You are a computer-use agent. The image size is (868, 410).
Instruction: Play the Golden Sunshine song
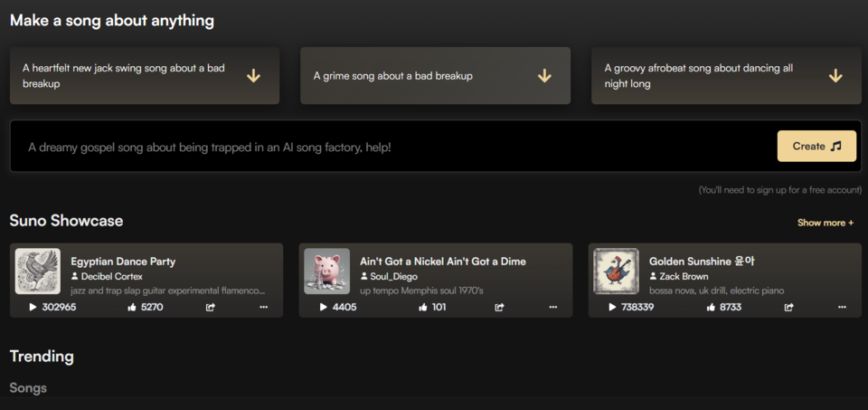coord(612,307)
